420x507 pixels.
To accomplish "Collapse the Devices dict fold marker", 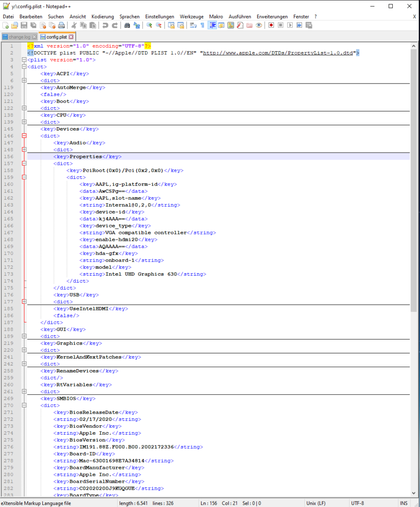I will [x=24, y=136].
